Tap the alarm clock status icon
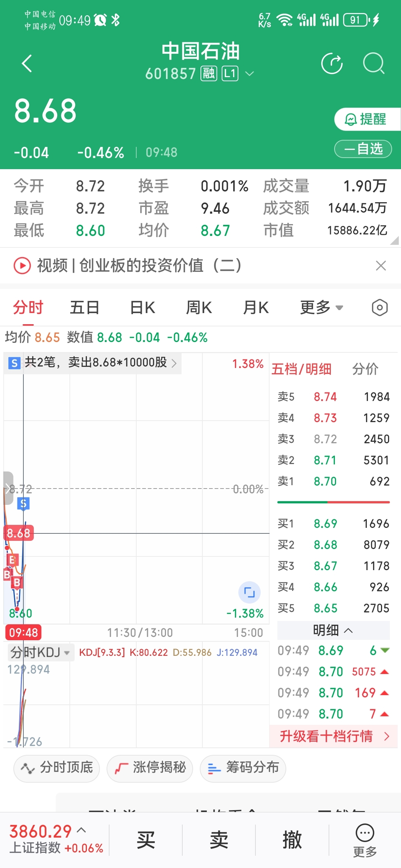Image resolution: width=401 pixels, height=868 pixels. (x=100, y=20)
